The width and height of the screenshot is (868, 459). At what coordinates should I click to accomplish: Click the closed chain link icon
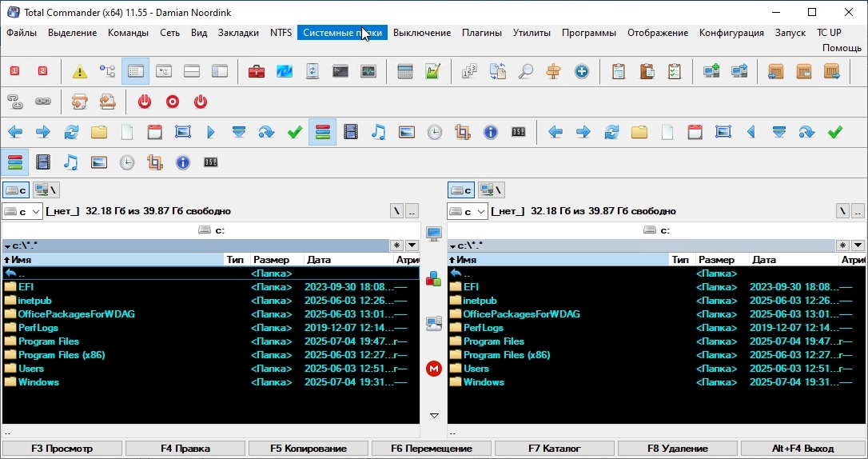click(42, 102)
